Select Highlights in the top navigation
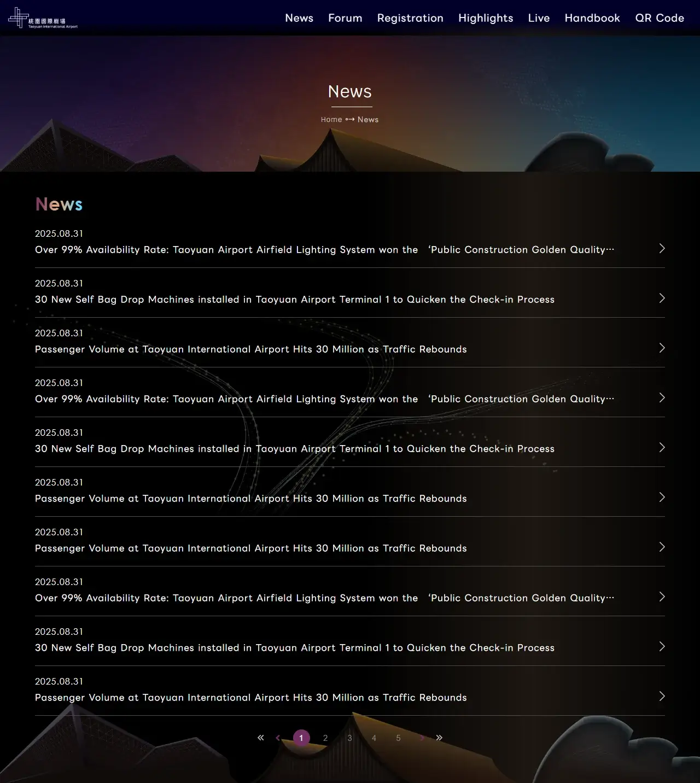Screen dimensions: 700x783 point(486,18)
